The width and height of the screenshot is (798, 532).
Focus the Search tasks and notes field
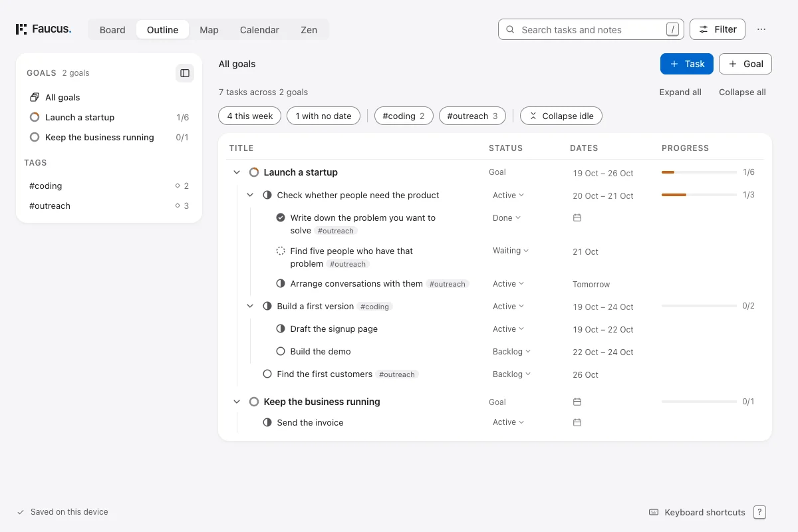(x=591, y=29)
